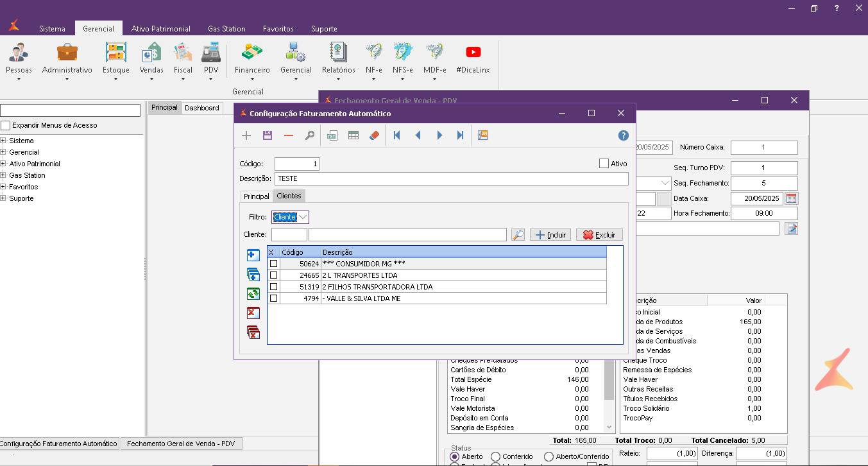Switch to the Principal tab in dialog
This screenshot has height=466, width=868.
click(x=257, y=196)
